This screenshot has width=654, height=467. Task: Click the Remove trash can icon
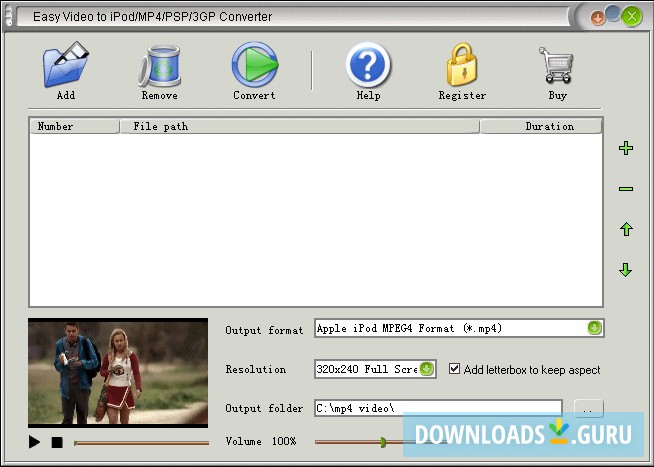click(x=160, y=65)
